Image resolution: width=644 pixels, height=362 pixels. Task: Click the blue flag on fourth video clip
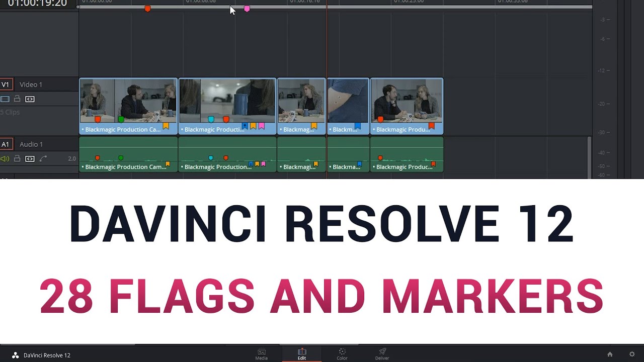[x=358, y=126]
